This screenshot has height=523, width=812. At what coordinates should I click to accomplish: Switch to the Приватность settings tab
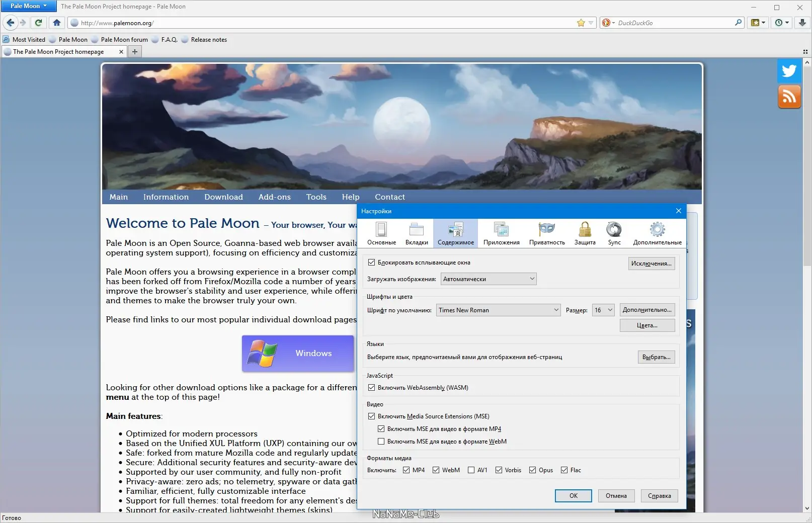(x=547, y=234)
